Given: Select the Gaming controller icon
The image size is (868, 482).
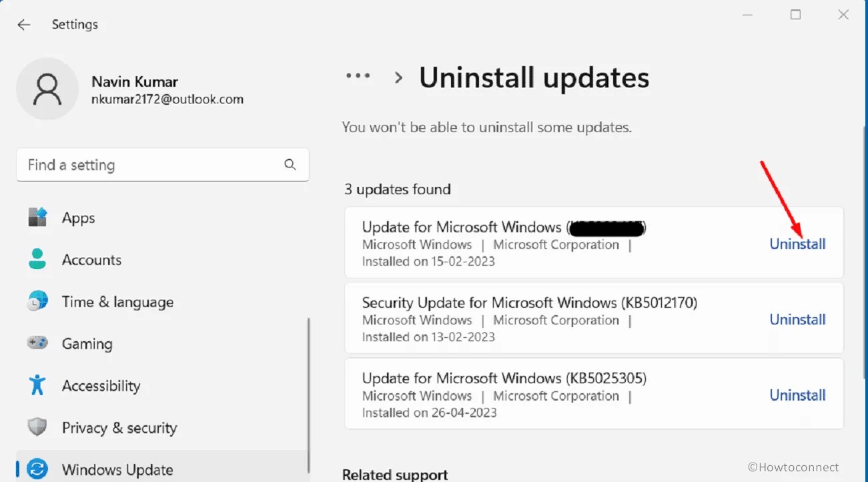Looking at the screenshot, I should (x=37, y=343).
